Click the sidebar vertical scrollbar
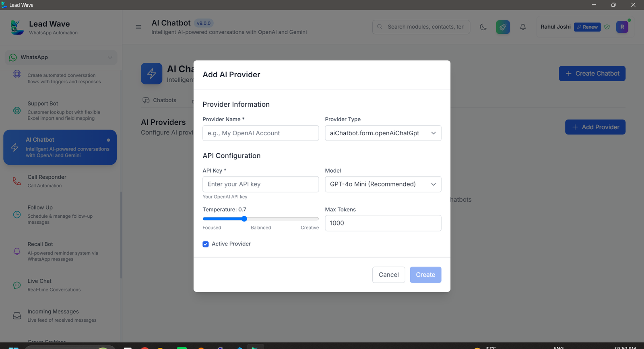644x349 pixels. tap(121, 235)
